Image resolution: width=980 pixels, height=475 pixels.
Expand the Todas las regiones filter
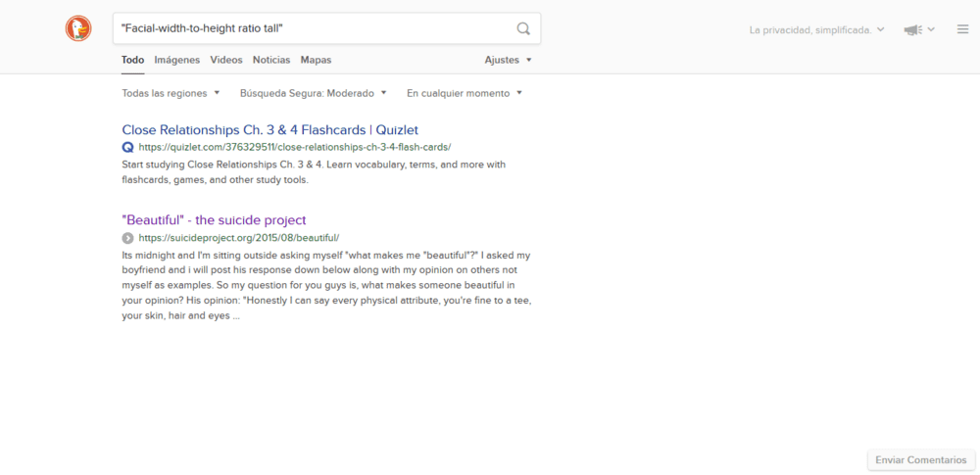click(171, 93)
